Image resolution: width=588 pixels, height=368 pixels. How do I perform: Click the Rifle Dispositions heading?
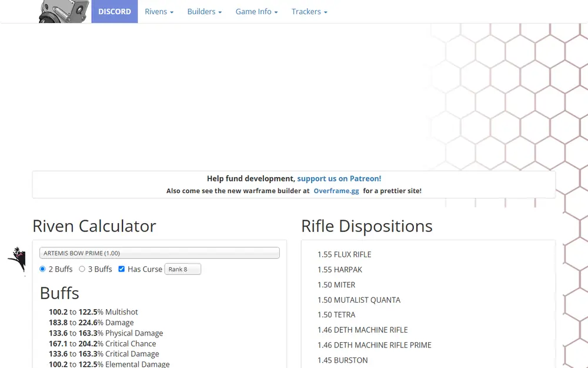coord(367,226)
